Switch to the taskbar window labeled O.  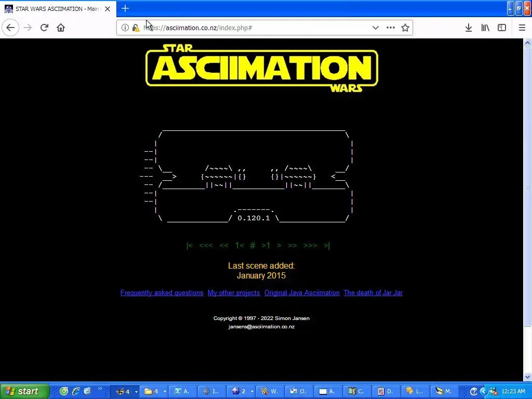[299, 391]
